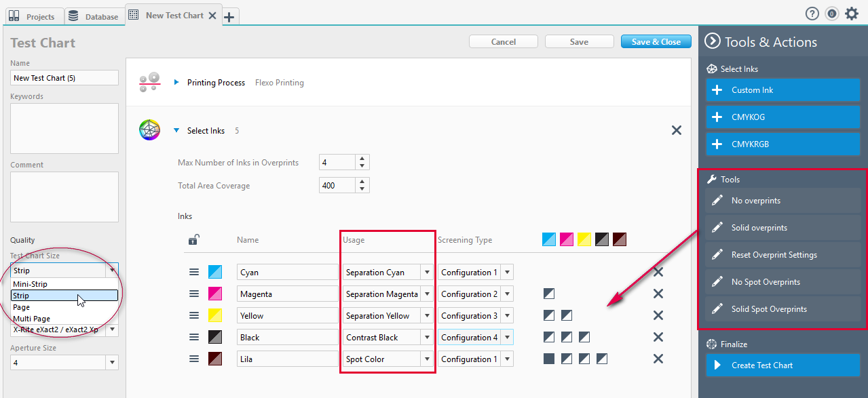The width and height of the screenshot is (868, 398).
Task: Decrease Total Area Coverage value
Action: [362, 189]
